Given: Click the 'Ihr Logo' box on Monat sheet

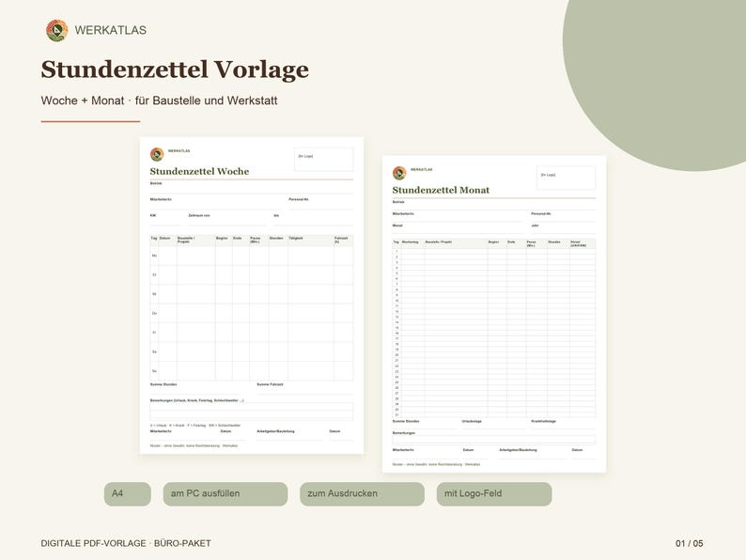Looking at the screenshot, I should pos(566,178).
